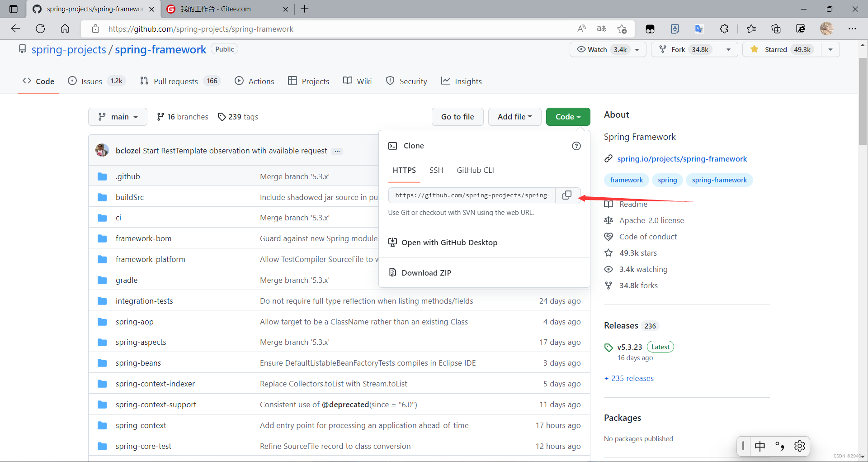Click the clone URL text field
The image size is (868, 462).
(472, 195)
